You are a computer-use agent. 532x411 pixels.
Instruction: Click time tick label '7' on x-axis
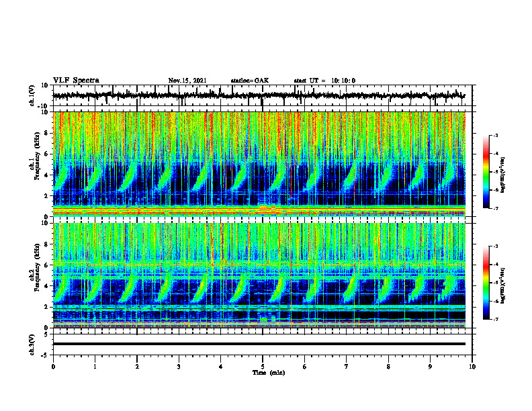[x=347, y=367]
